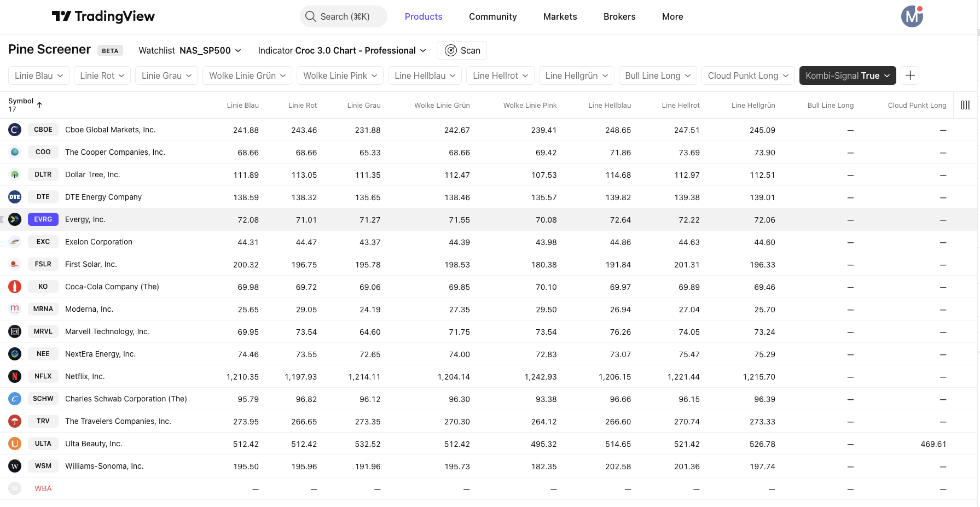Screen dimensions: 980x507
Task: Add a new filter with plus button
Action: click(910, 75)
